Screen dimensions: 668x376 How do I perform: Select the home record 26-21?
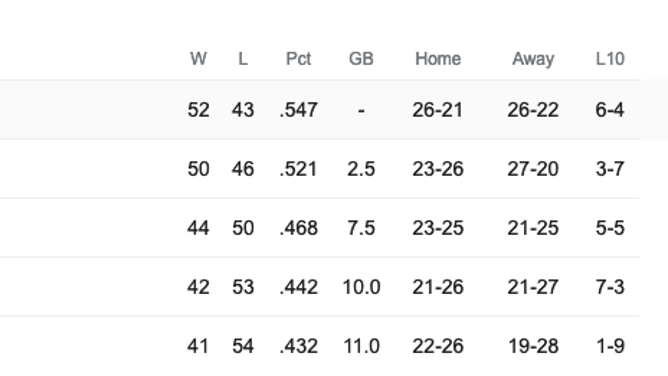click(438, 110)
